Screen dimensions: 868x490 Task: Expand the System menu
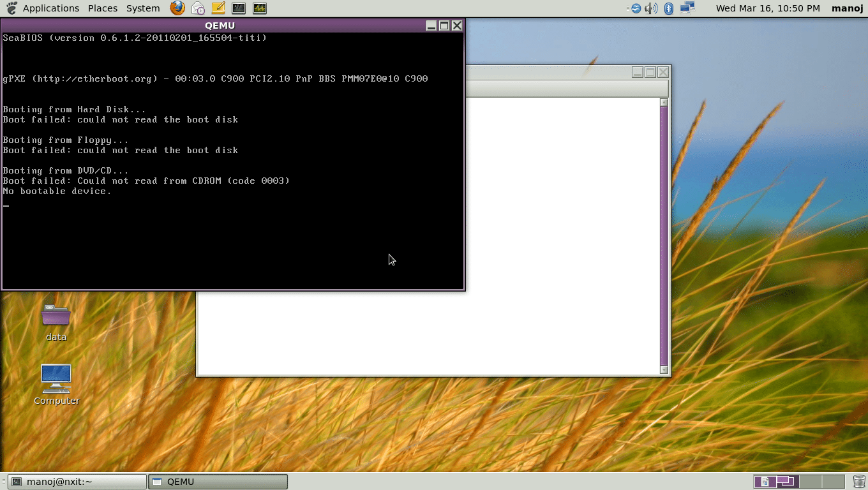[143, 8]
